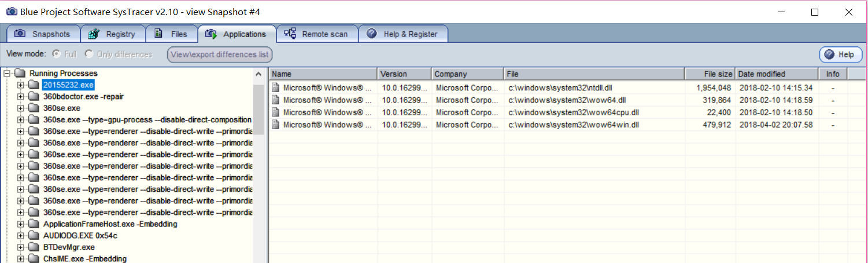Sort by the Info column header

[x=833, y=74]
